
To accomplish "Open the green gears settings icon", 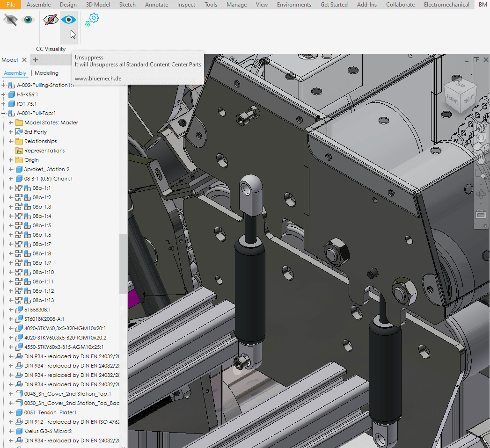I will tap(92, 19).
